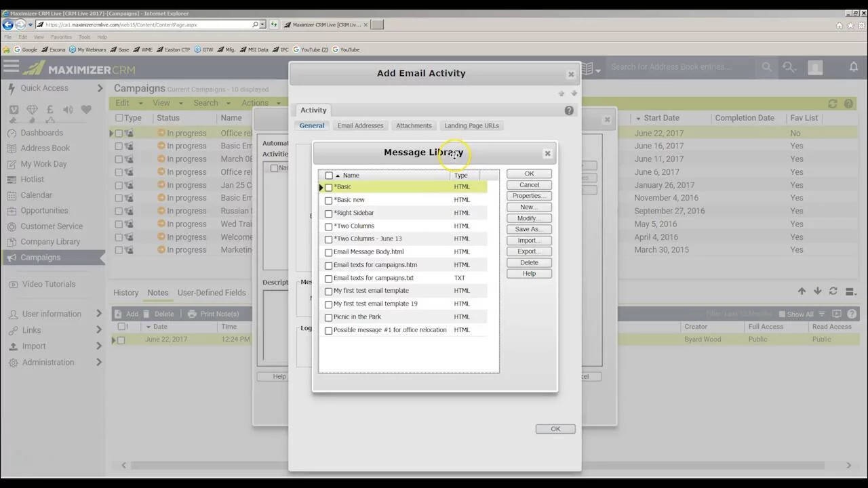This screenshot has height=488, width=868.
Task: Click the Search for Address Book entries field
Action: pos(682,67)
